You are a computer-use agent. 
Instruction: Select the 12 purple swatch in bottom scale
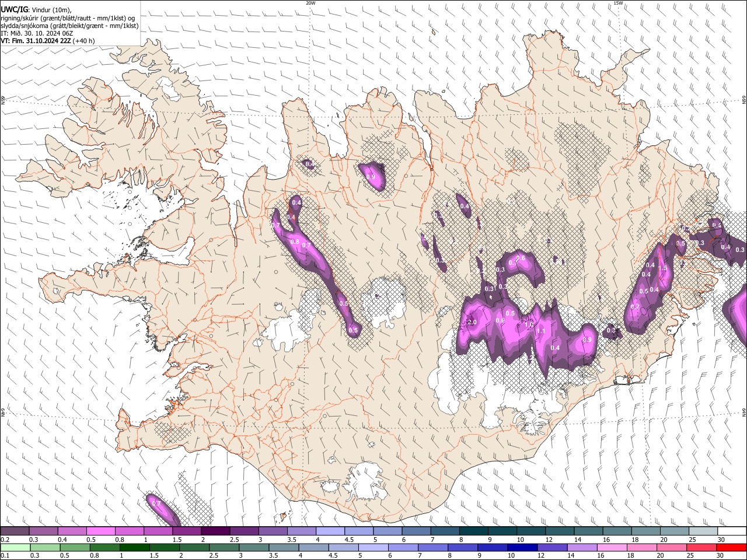[x=552, y=547]
